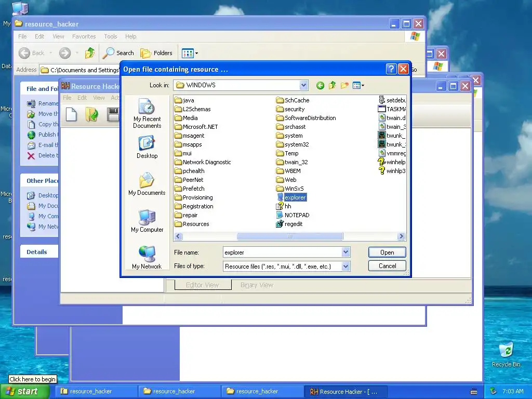Select the regedit file

(289, 224)
